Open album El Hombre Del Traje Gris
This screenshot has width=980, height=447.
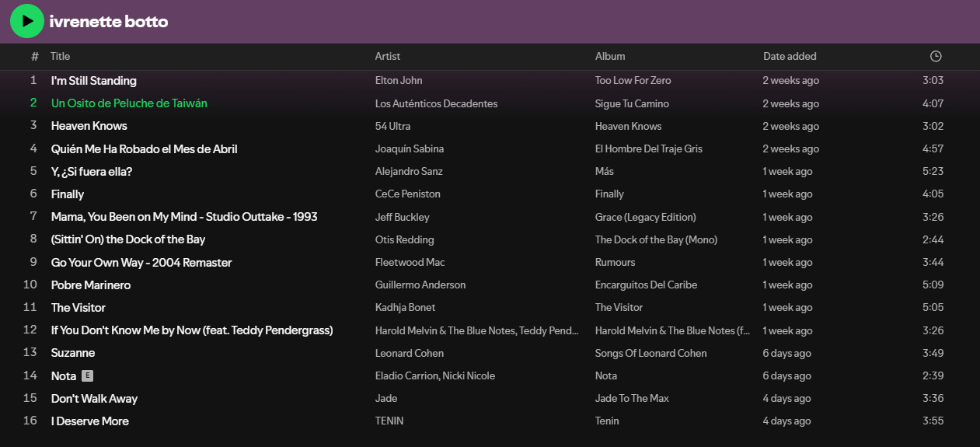coord(649,148)
